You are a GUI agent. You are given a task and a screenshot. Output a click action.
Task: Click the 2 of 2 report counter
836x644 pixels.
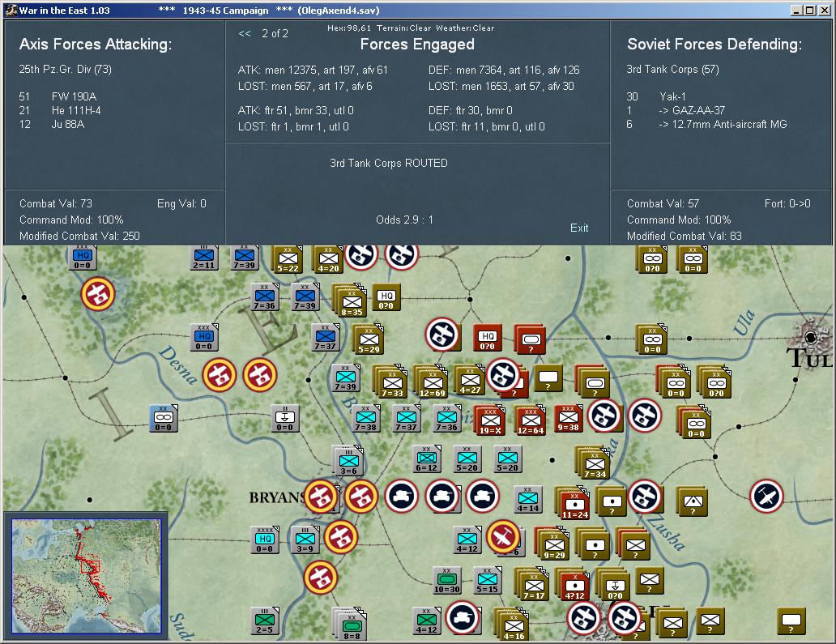275,33
